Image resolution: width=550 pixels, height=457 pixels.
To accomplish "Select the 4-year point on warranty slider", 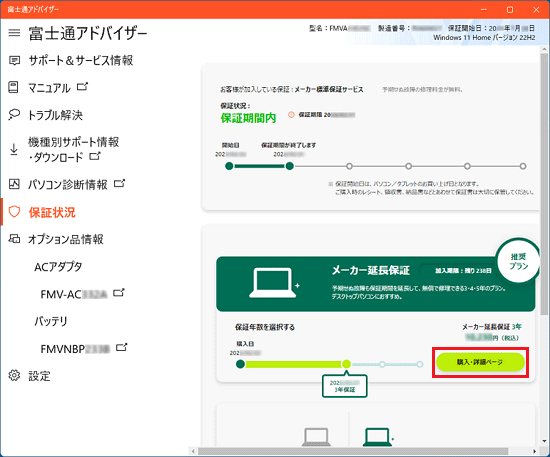I will click(x=382, y=364).
